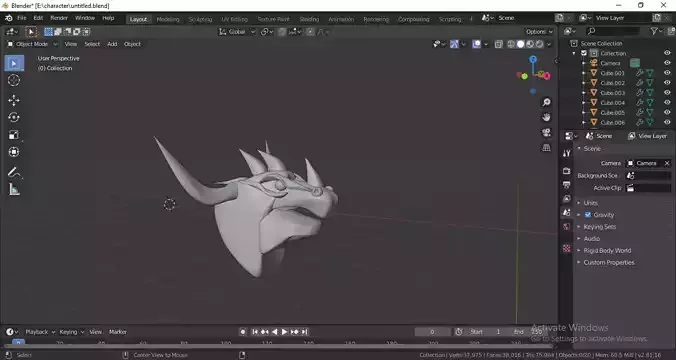Click the Blender logo menu icon
676x360 pixels.
coord(9,18)
